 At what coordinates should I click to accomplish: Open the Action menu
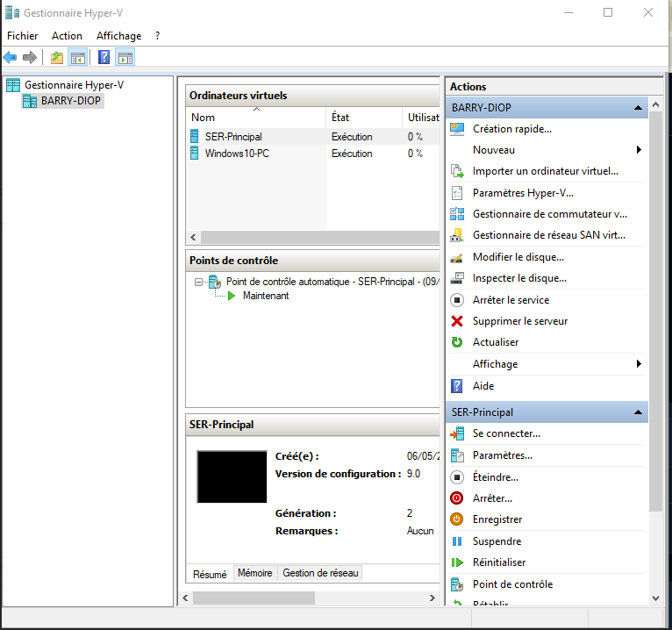coord(67,36)
